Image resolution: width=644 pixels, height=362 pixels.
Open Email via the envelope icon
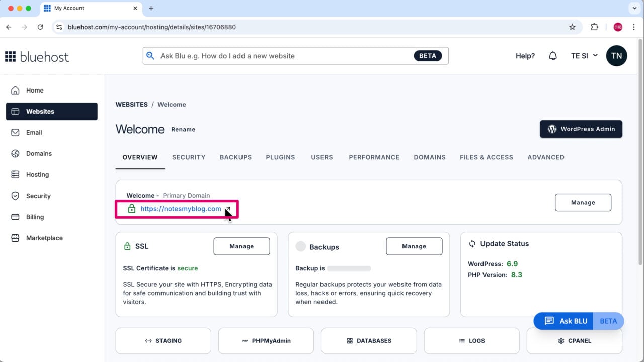[x=16, y=132]
